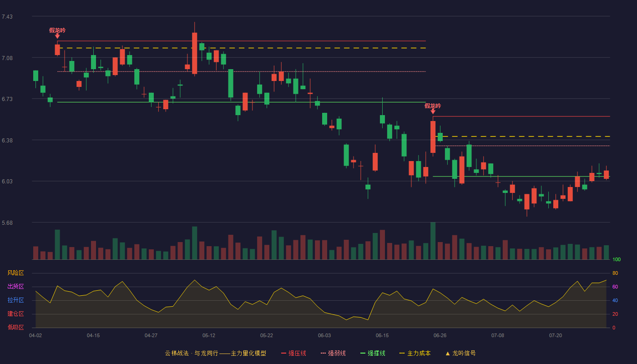Screen dimensions: 637x364
Task: Click the 6.38 price axis label
Action: point(7,141)
